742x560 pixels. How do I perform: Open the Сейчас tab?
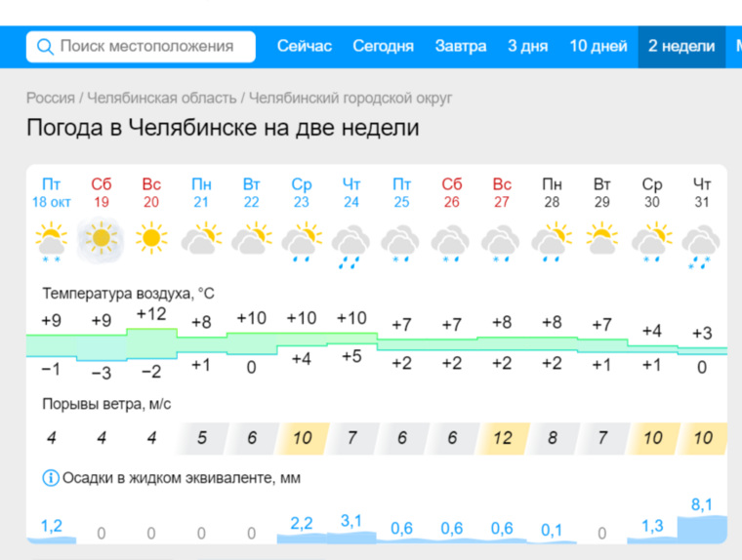pyautogui.click(x=305, y=47)
